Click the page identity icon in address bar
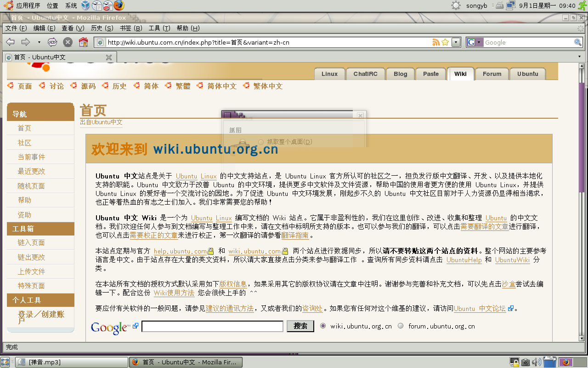 pos(100,42)
